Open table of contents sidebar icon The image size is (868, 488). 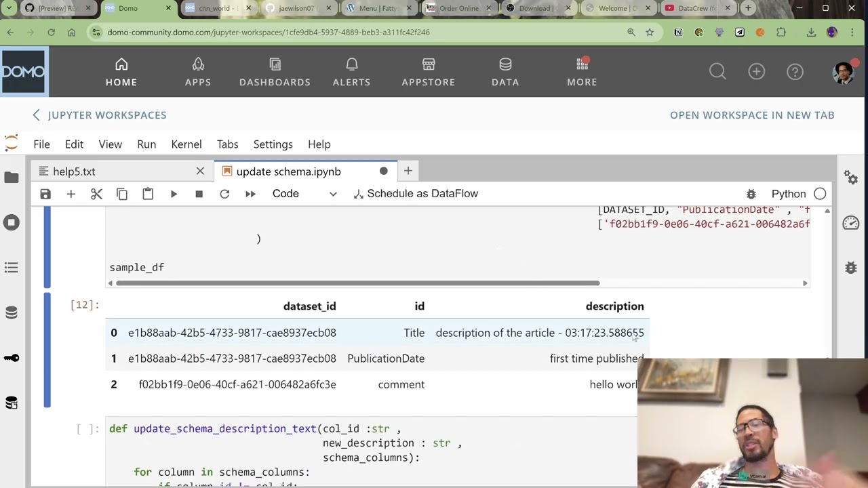coord(12,268)
